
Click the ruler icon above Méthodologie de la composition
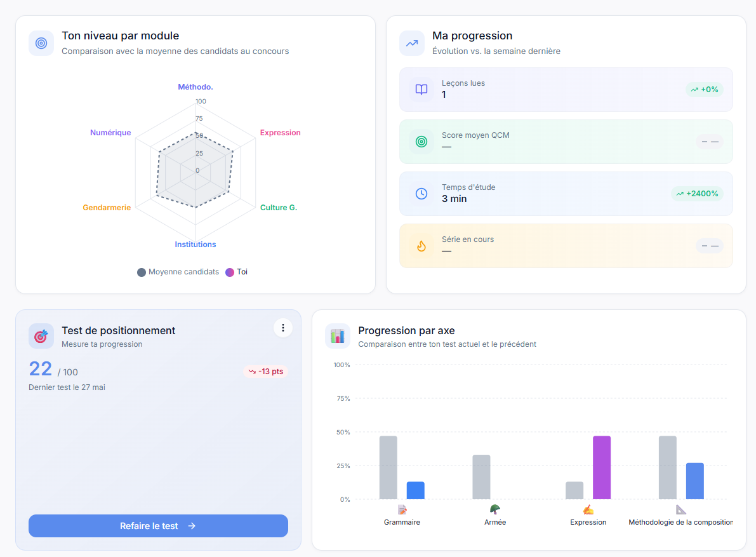coord(681,509)
